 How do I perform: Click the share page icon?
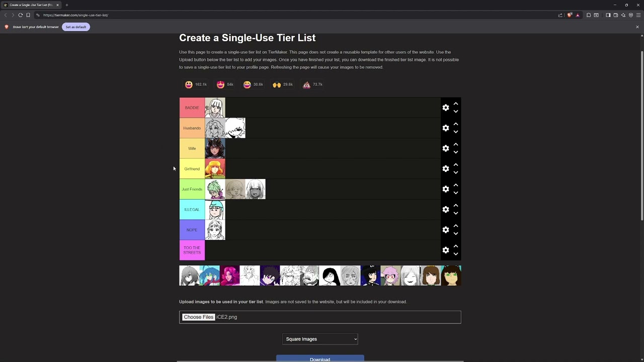pos(560,15)
